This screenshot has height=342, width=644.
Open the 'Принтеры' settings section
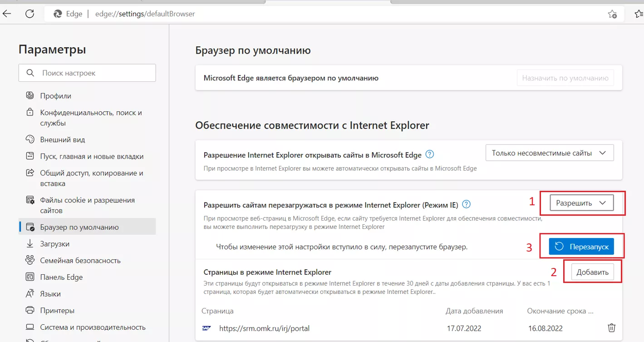click(57, 311)
